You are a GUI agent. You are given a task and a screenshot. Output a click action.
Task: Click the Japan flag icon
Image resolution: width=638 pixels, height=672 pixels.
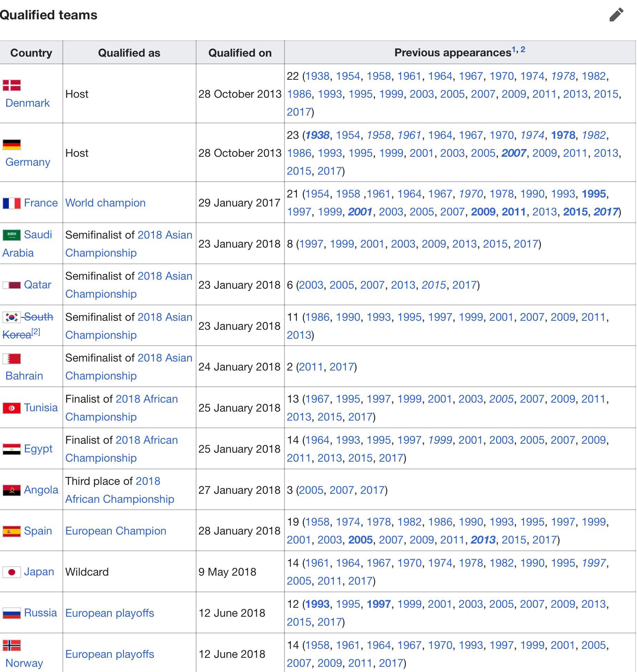click(x=12, y=572)
